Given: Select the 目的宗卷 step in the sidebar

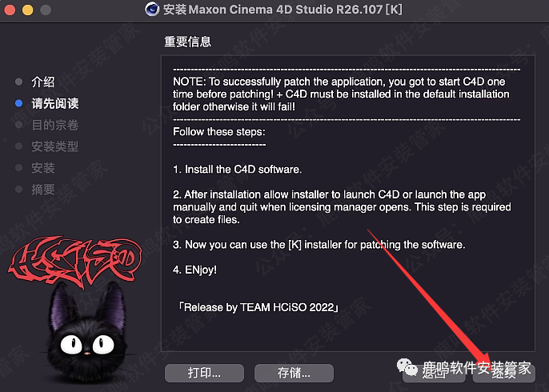Looking at the screenshot, I should [55, 125].
